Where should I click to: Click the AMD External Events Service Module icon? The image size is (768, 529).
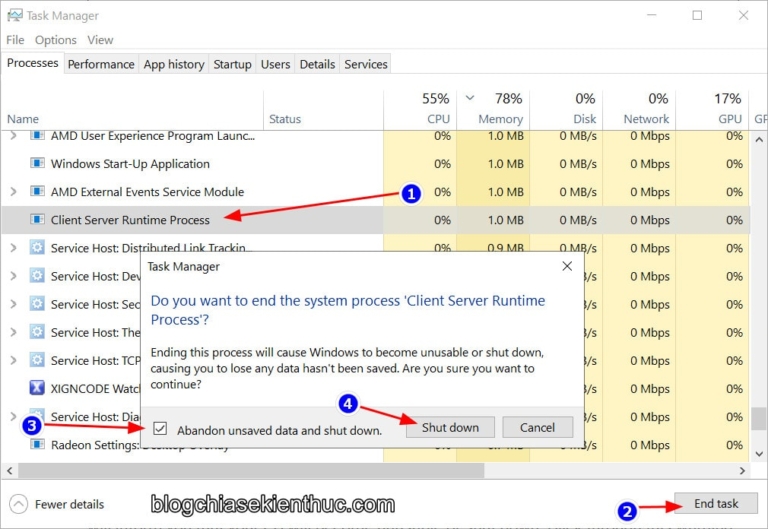(37, 192)
